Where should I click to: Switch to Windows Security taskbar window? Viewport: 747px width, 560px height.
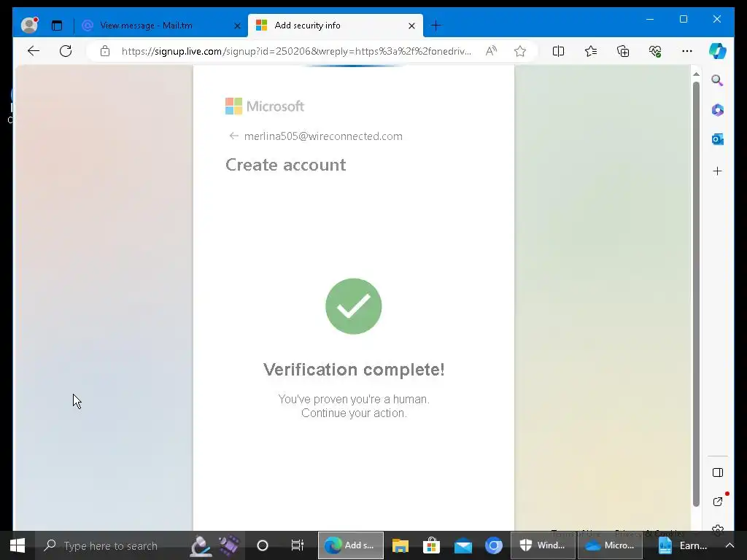pos(543,545)
